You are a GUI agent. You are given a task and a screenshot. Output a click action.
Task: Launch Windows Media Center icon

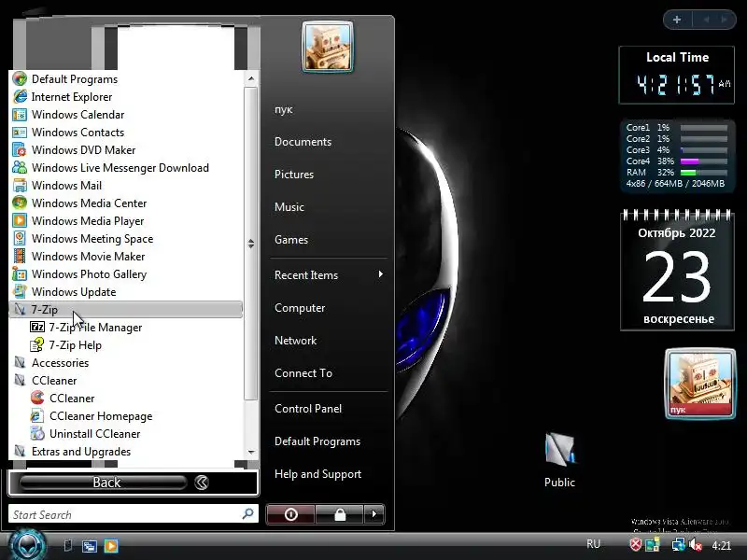pyautogui.click(x=20, y=203)
